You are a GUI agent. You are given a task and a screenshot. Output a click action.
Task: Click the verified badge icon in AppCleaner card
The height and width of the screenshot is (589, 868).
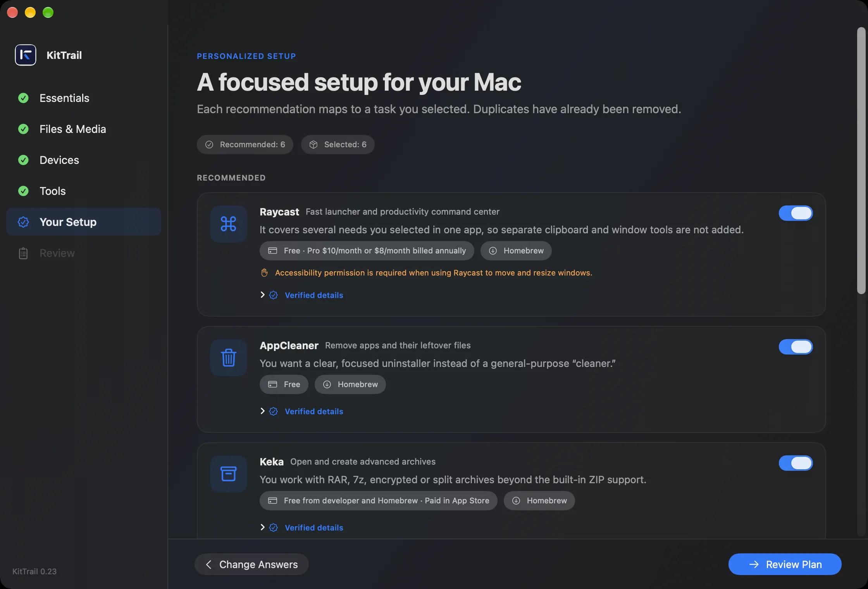coord(274,412)
